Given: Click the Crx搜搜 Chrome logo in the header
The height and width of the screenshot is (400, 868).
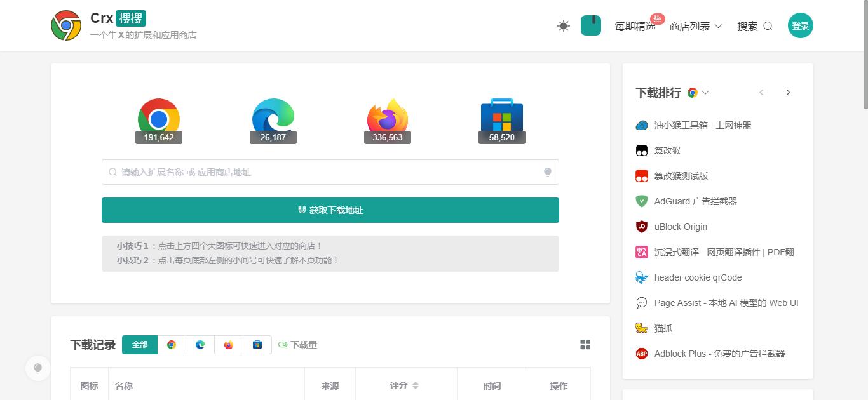Looking at the screenshot, I should pos(66,25).
